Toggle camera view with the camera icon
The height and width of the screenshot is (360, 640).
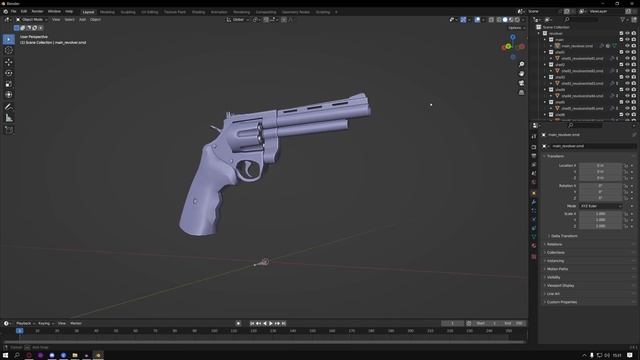[x=521, y=83]
